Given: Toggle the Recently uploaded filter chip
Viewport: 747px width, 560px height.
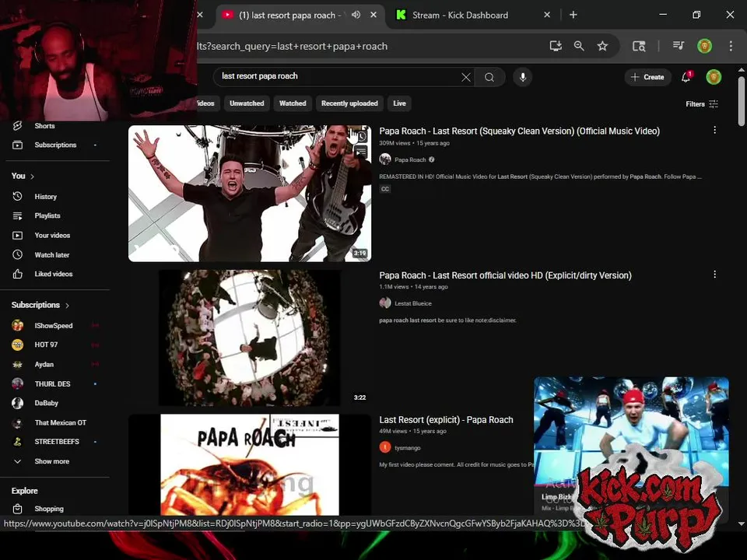Looking at the screenshot, I should point(349,103).
